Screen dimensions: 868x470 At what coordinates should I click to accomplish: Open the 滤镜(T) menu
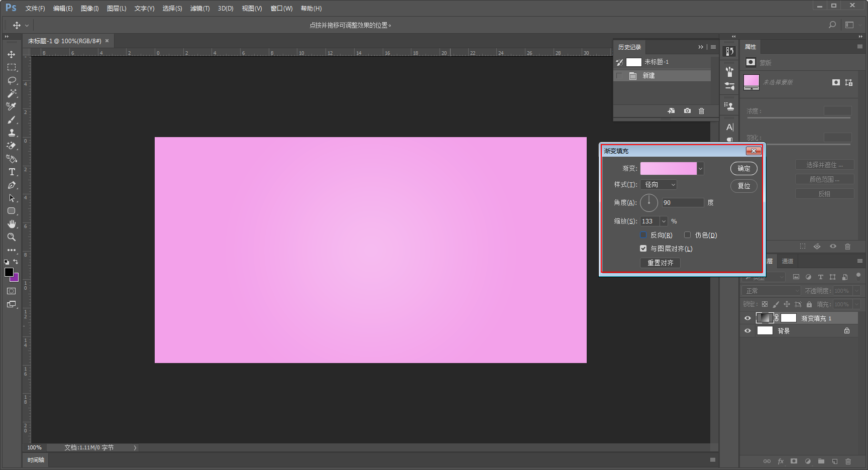tap(200, 9)
